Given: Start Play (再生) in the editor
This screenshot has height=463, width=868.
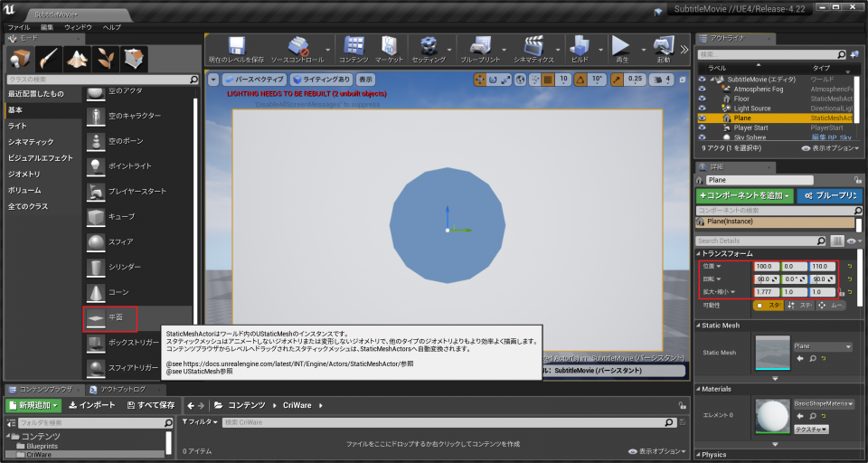Looking at the screenshot, I should tap(622, 50).
